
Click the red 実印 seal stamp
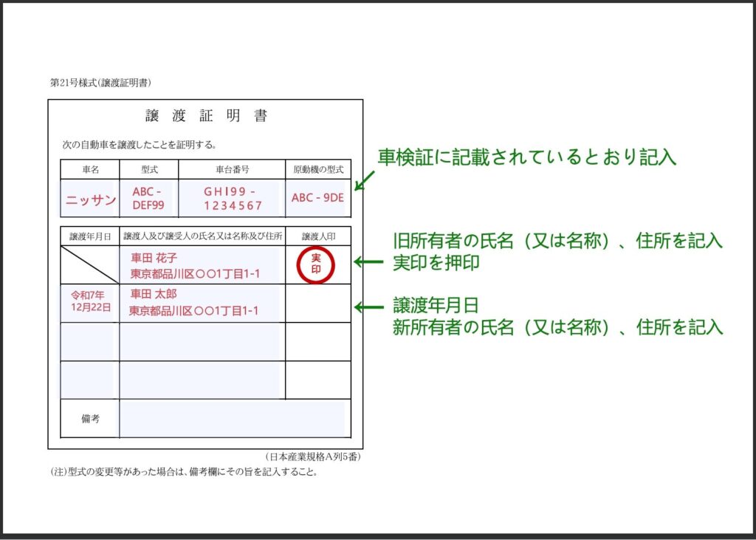pyautogui.click(x=315, y=266)
